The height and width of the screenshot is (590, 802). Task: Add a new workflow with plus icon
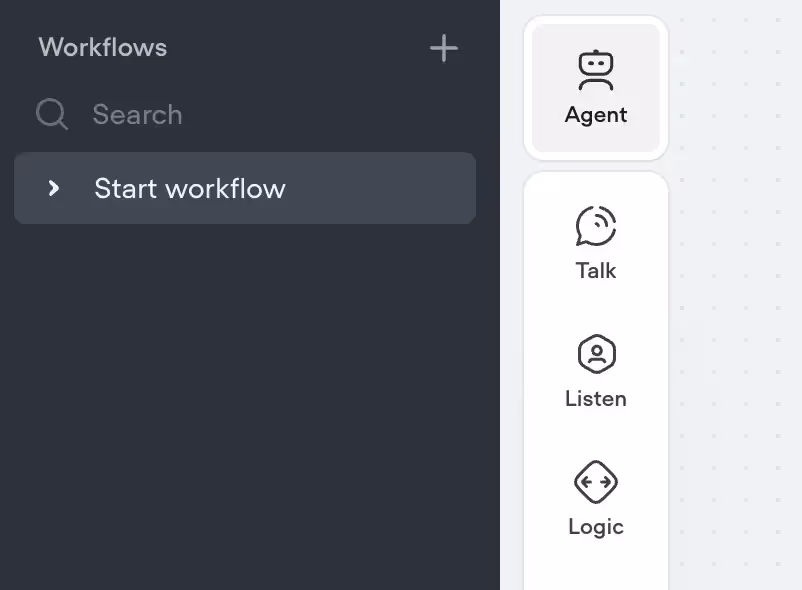coord(443,49)
